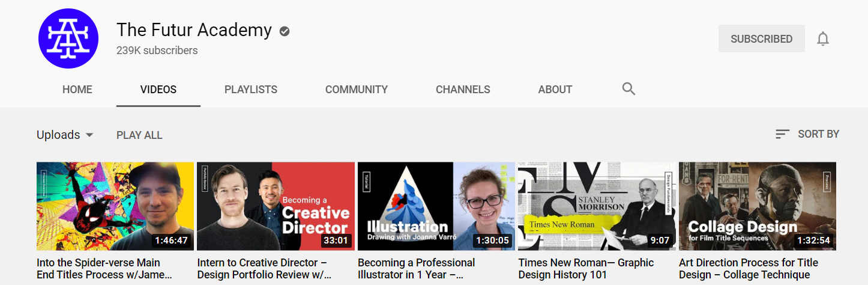This screenshot has width=868, height=285.
Task: Click the 1:30:05 duration badge
Action: (492, 241)
